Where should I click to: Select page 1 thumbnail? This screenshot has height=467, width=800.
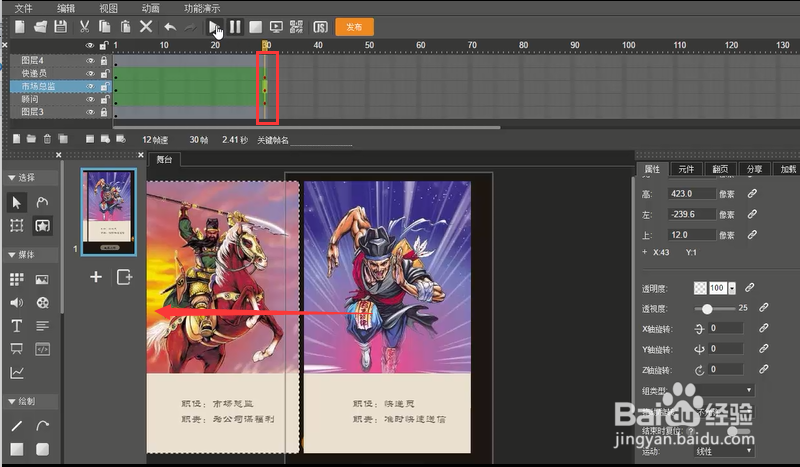pyautogui.click(x=109, y=212)
